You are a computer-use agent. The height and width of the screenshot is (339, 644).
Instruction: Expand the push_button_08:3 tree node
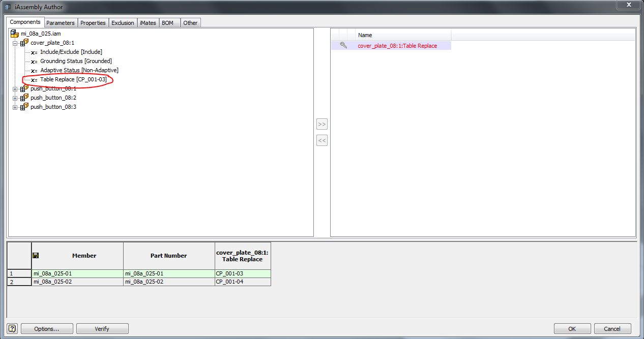coord(15,107)
